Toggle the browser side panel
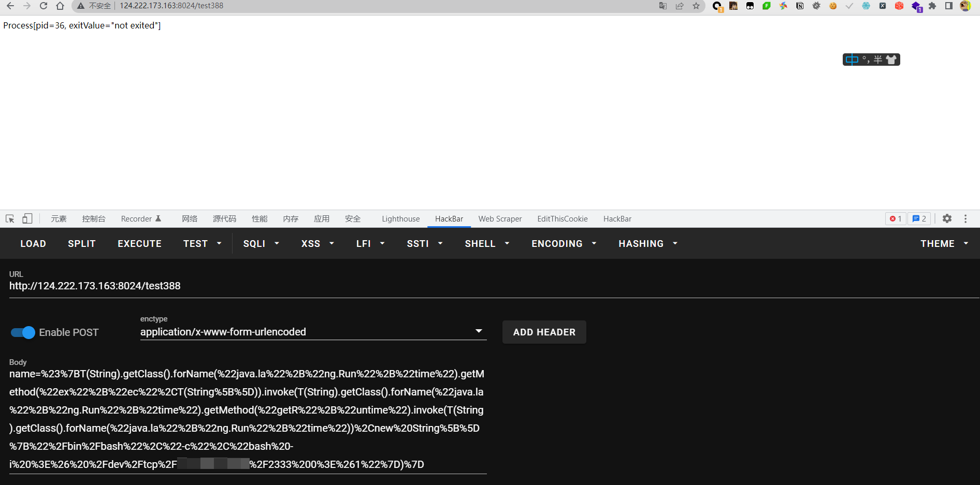This screenshot has height=485, width=980. click(x=949, y=6)
